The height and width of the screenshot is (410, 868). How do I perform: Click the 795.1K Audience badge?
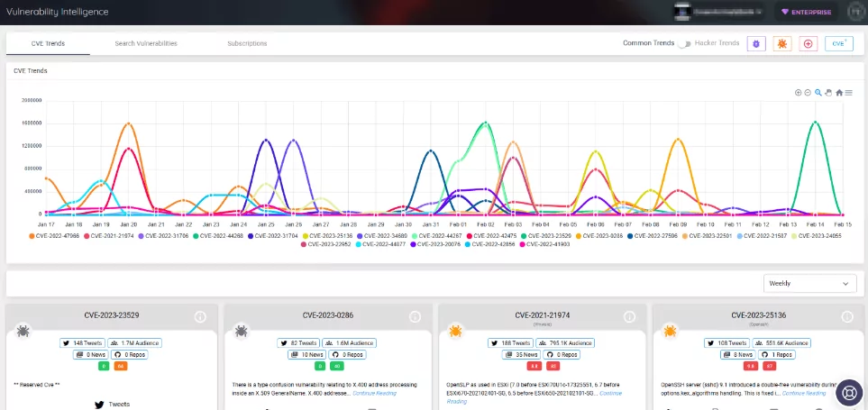(565, 343)
